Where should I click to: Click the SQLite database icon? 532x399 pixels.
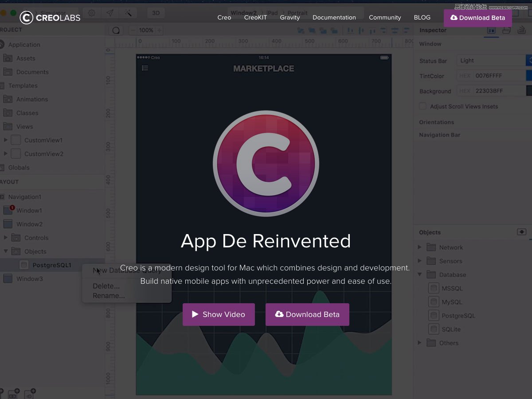click(434, 329)
